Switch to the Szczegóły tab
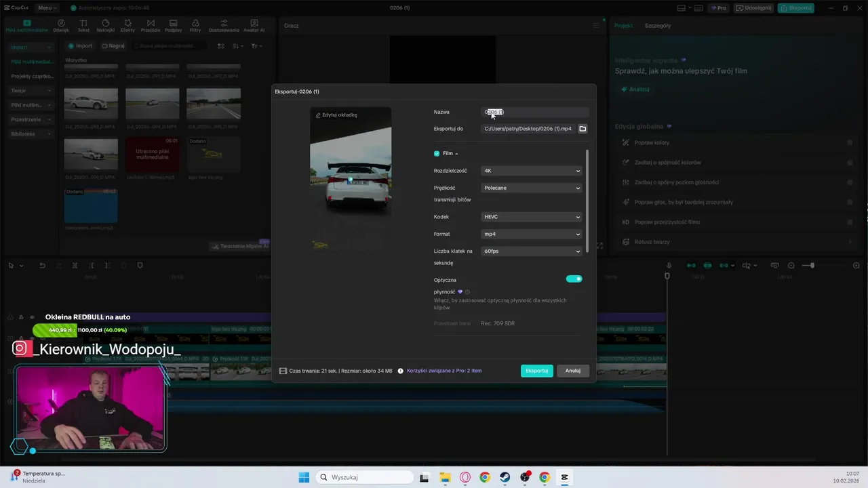Image resolution: width=868 pixels, height=488 pixels. pyautogui.click(x=658, y=26)
